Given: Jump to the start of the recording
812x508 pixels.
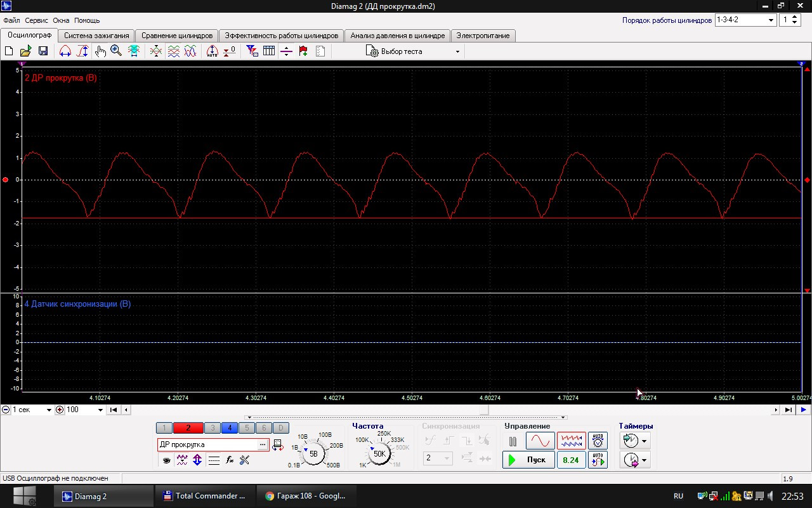Looking at the screenshot, I should pos(114,410).
